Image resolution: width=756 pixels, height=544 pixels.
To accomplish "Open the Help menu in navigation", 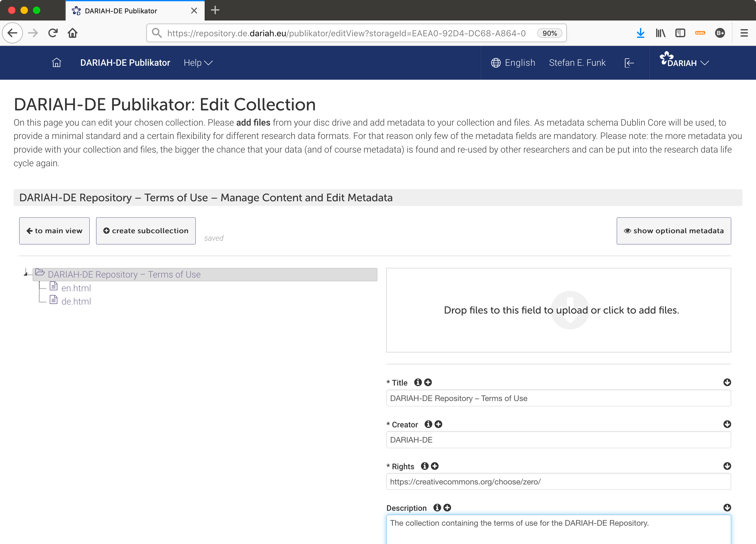I will (x=198, y=63).
